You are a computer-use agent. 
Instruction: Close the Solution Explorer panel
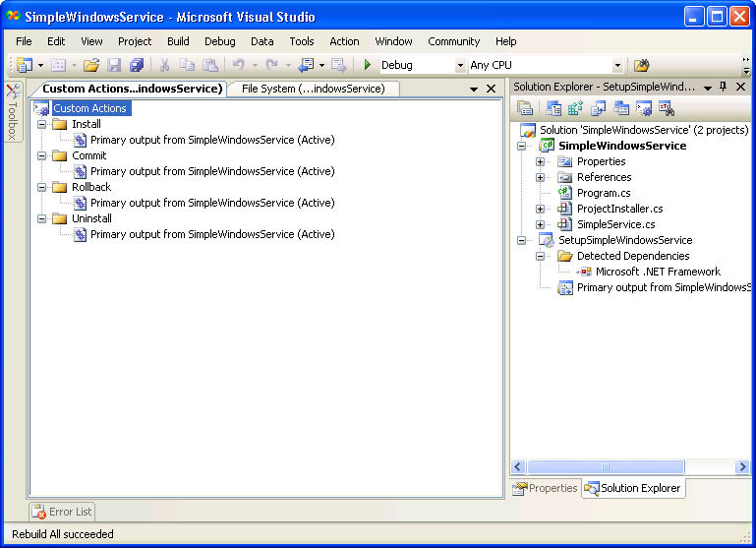741,87
